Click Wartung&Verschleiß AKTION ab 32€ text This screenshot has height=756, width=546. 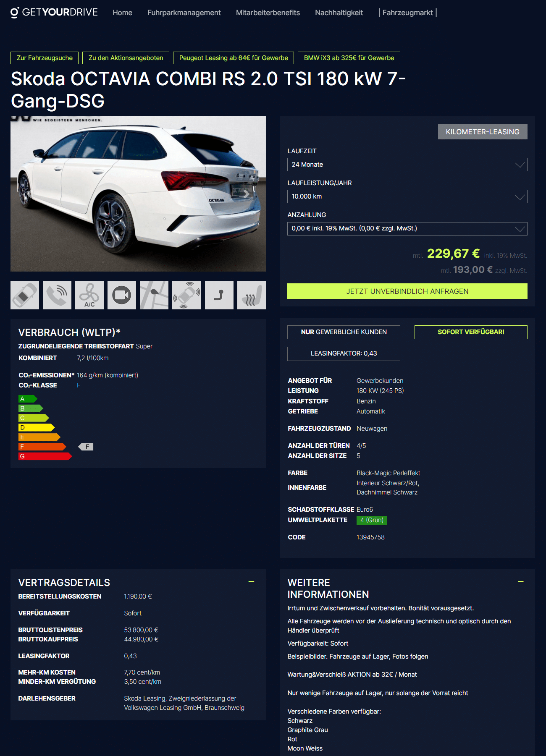tap(352, 675)
